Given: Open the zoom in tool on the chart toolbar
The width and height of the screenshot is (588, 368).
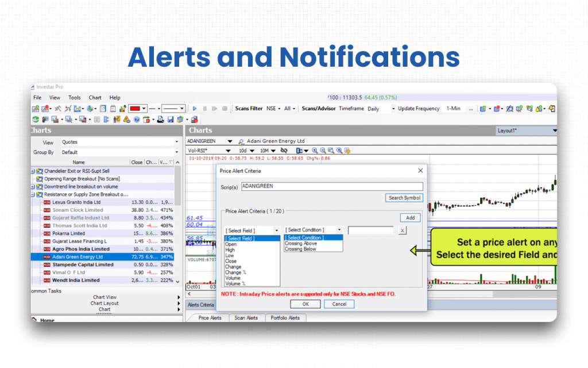Looking at the screenshot, I should pos(315,150).
